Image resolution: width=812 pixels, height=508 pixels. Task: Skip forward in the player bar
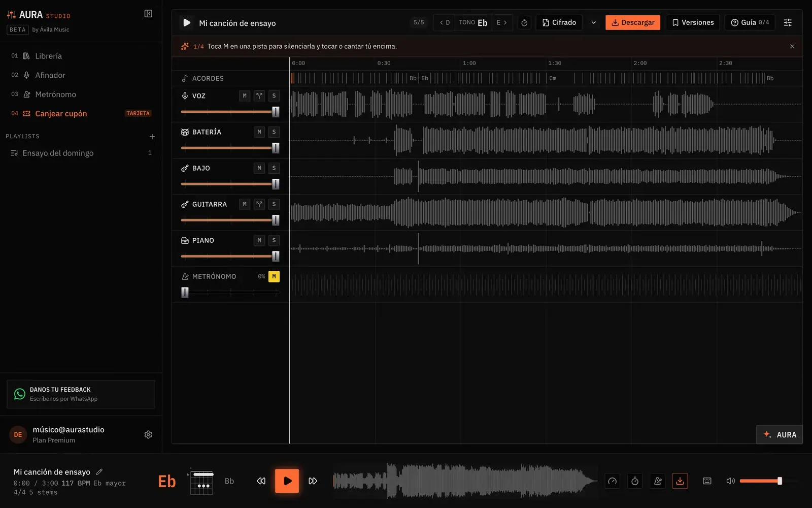click(x=313, y=481)
